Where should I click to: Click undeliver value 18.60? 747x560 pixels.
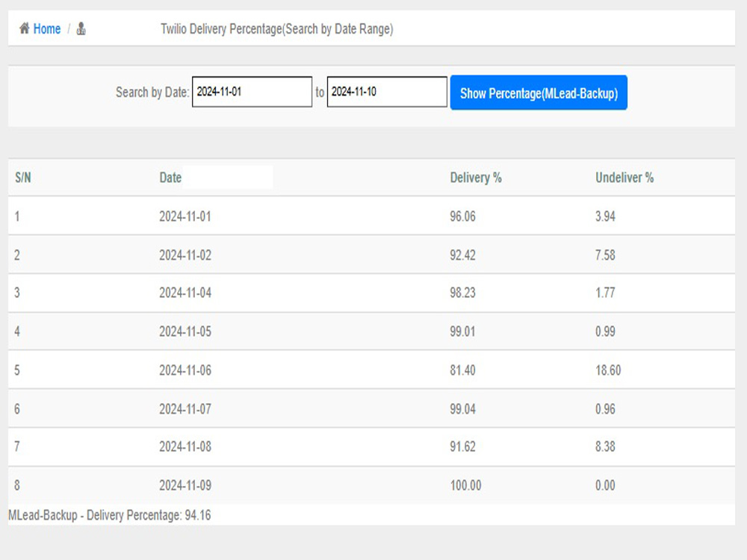pyautogui.click(x=608, y=370)
